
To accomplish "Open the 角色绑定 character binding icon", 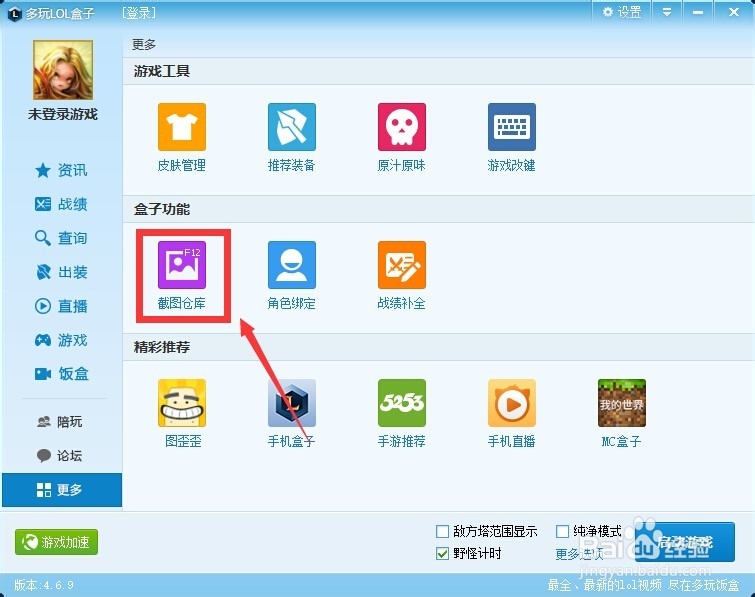I will (292, 265).
